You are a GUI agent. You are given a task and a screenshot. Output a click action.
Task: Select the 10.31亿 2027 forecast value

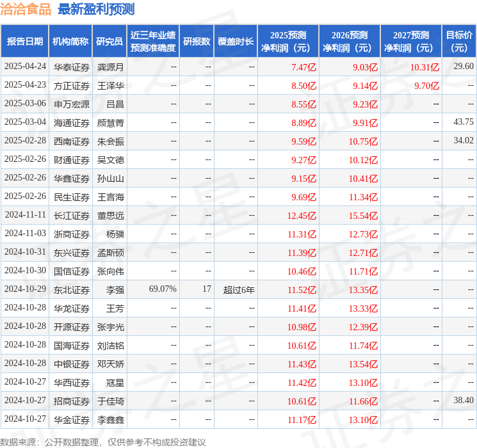tap(424, 67)
